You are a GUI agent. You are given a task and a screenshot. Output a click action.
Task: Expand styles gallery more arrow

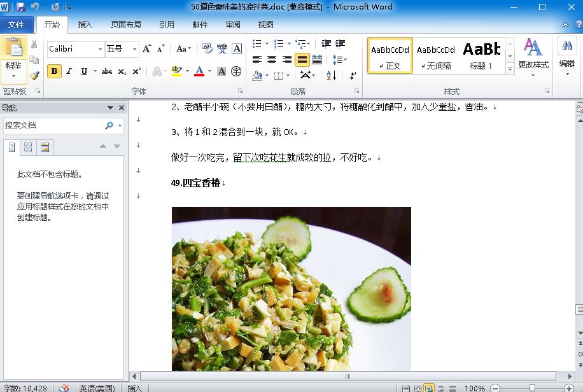[x=510, y=69]
